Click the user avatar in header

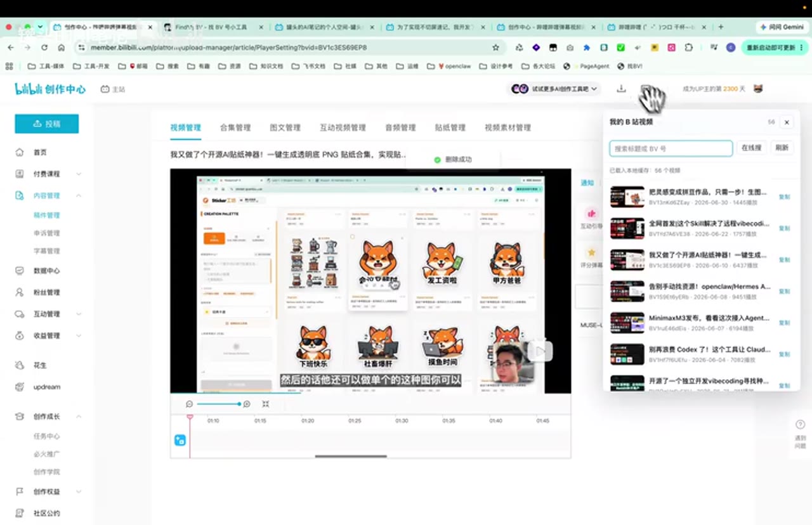point(758,89)
